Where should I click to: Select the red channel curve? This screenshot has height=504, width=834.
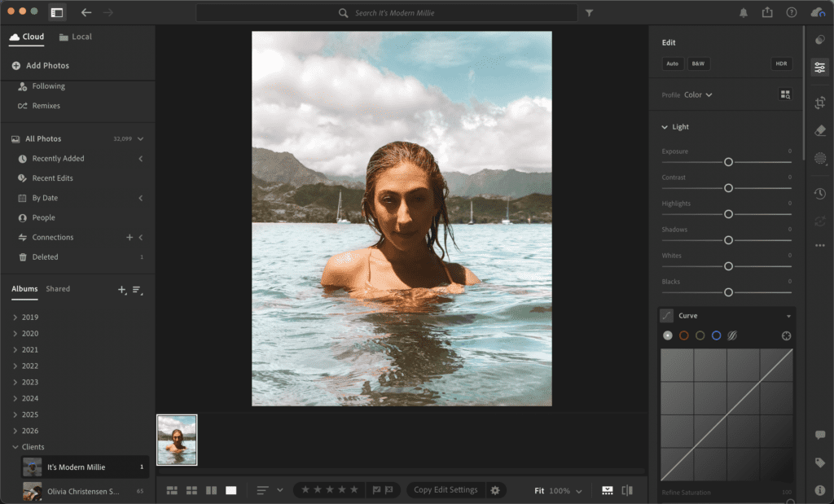[x=684, y=335]
